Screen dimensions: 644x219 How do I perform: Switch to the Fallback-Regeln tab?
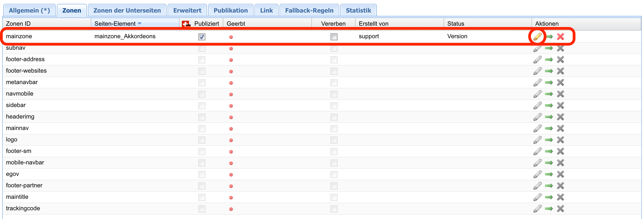(x=309, y=10)
